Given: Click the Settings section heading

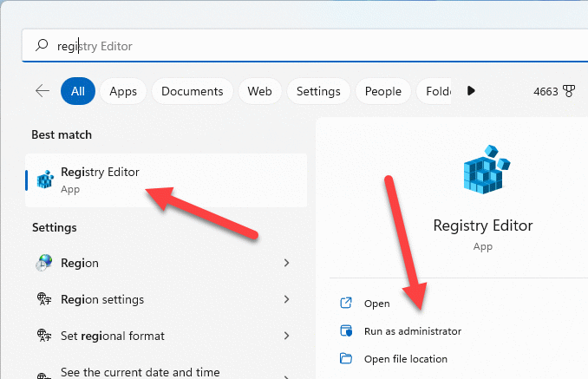Looking at the screenshot, I should pos(55,227).
